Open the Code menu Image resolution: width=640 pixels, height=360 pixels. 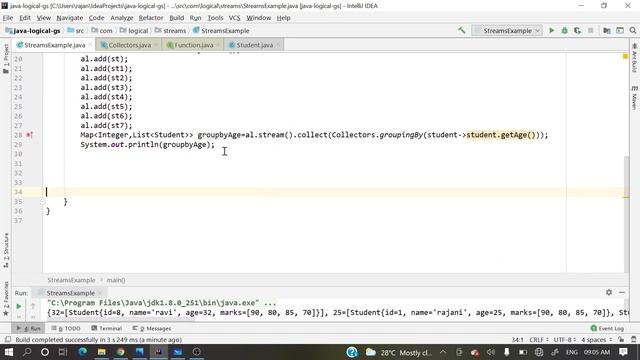(96, 18)
